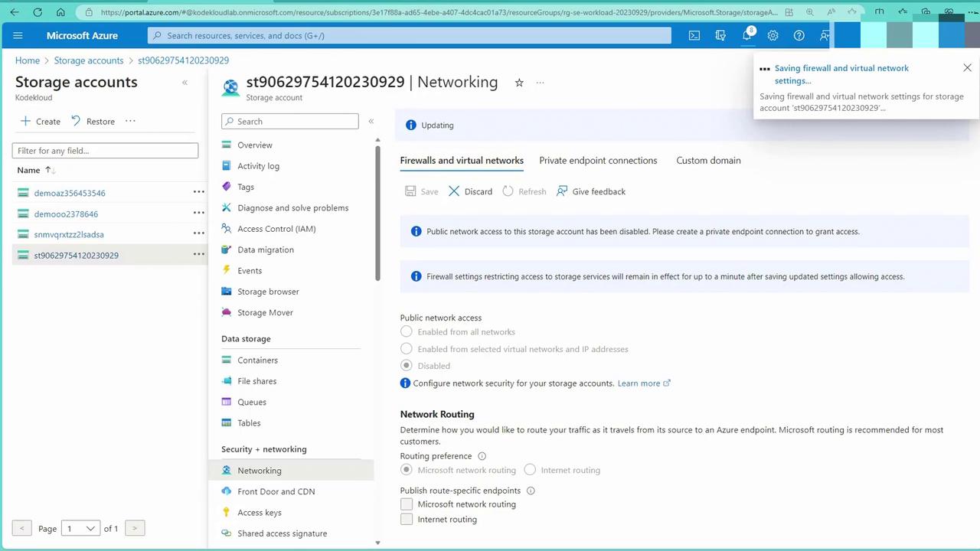Open more options for demooo2378646
This screenshot has height=551, width=980.
(198, 213)
